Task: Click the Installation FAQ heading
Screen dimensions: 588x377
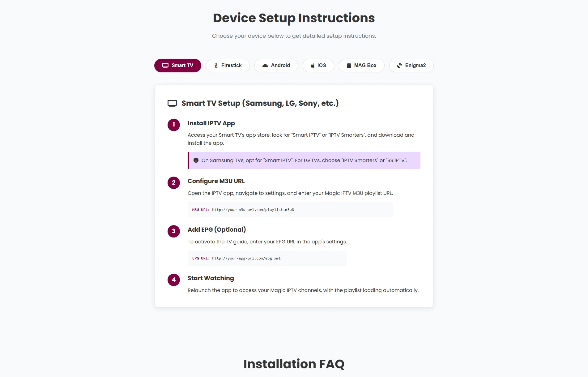Action: (294, 364)
